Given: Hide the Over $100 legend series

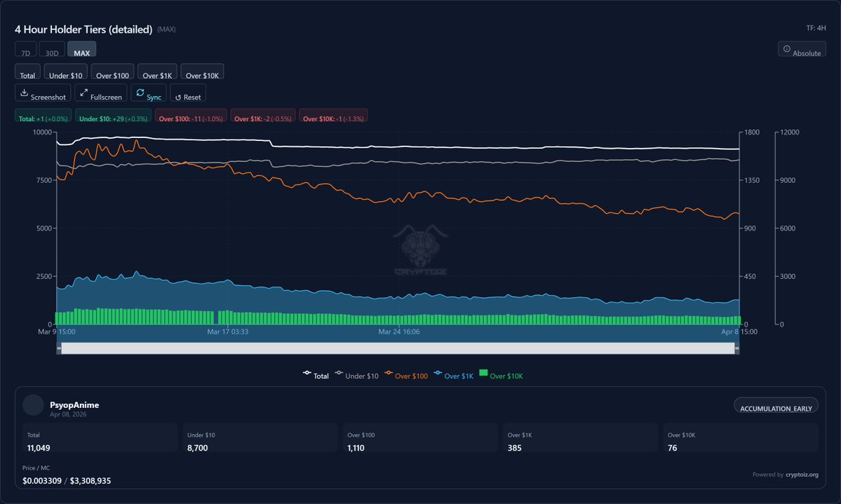Looking at the screenshot, I should coord(411,376).
